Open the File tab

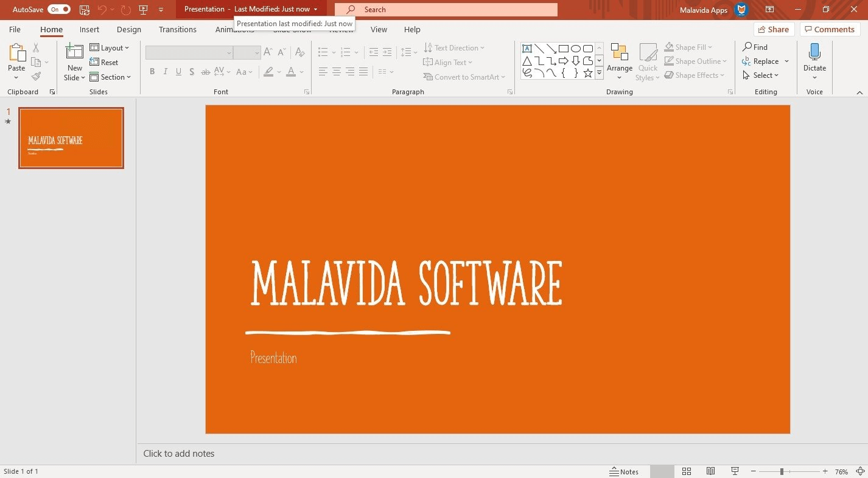[x=15, y=29]
